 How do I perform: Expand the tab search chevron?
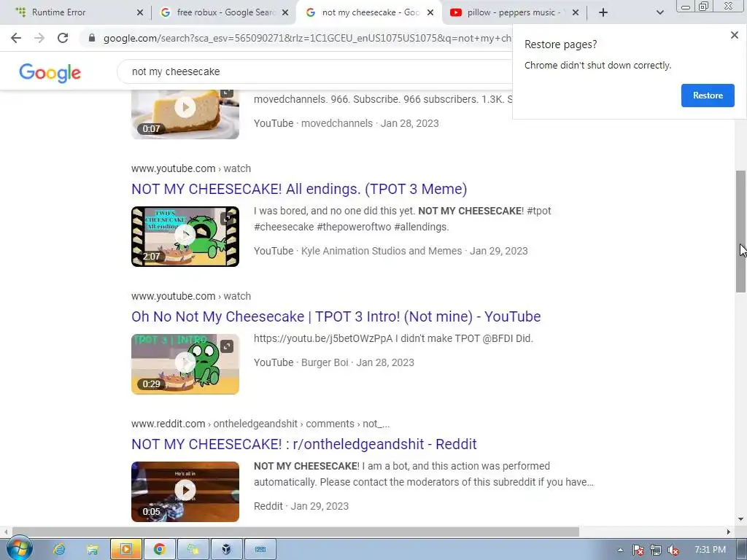click(x=659, y=12)
